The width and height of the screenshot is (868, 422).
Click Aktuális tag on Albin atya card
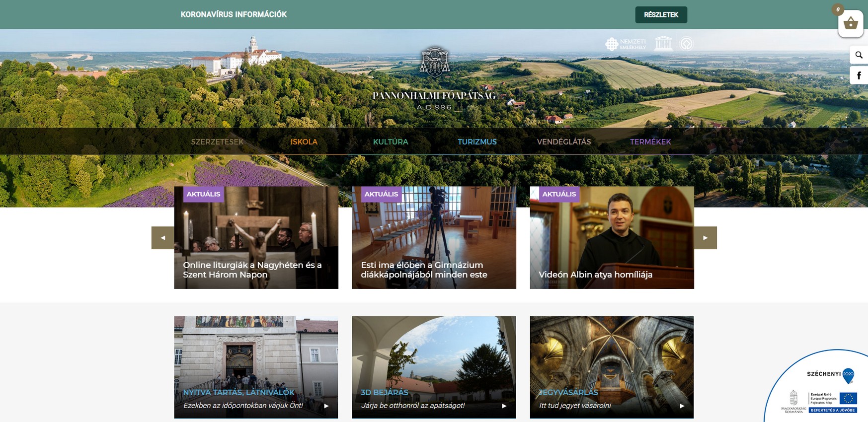pyautogui.click(x=559, y=194)
